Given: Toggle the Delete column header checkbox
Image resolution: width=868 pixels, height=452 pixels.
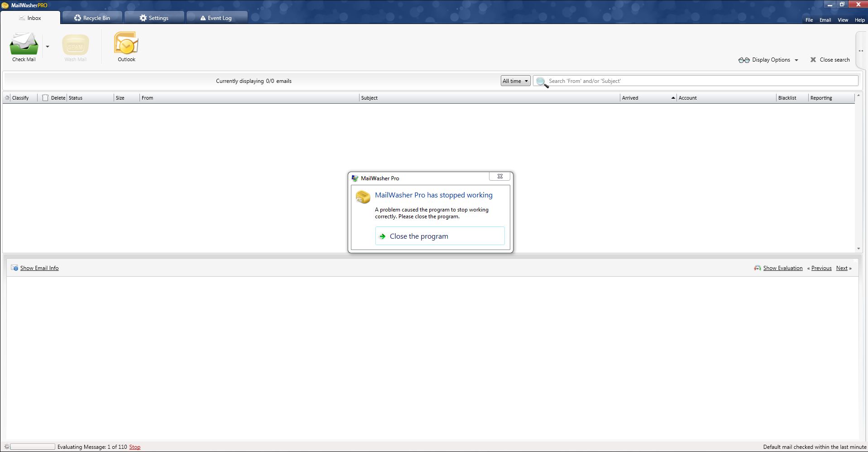Looking at the screenshot, I should pyautogui.click(x=45, y=98).
